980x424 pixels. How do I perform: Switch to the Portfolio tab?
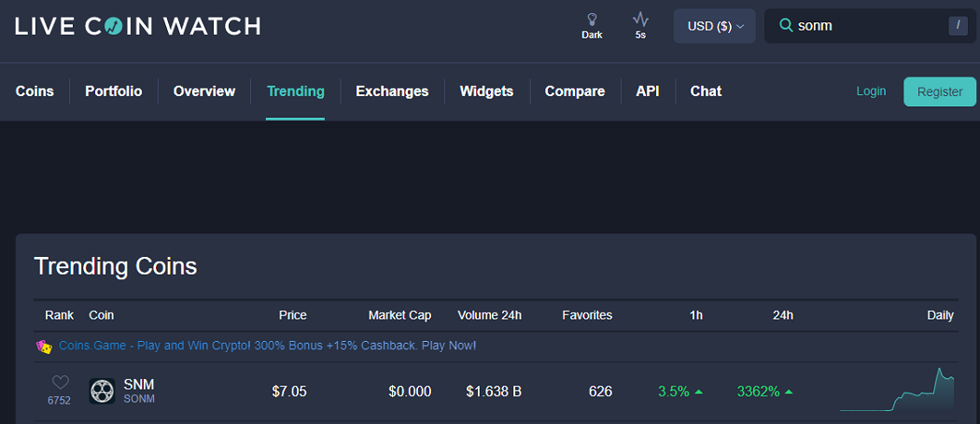(114, 92)
